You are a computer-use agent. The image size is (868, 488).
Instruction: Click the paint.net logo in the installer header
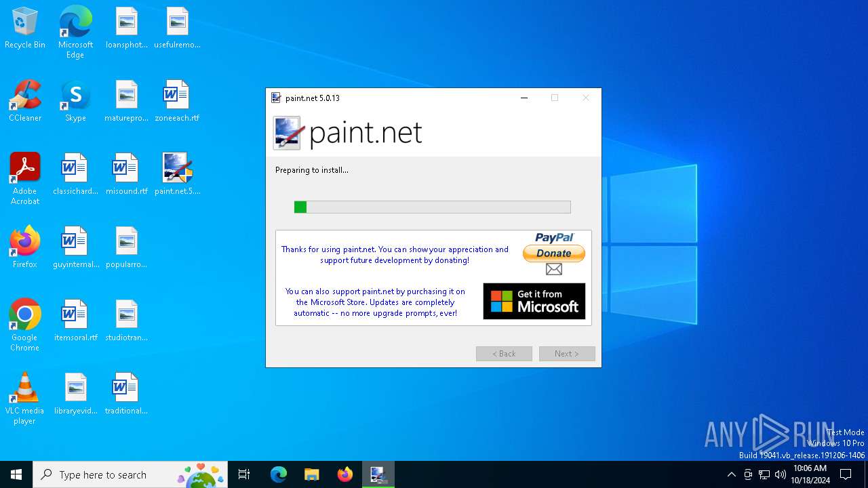tap(348, 133)
